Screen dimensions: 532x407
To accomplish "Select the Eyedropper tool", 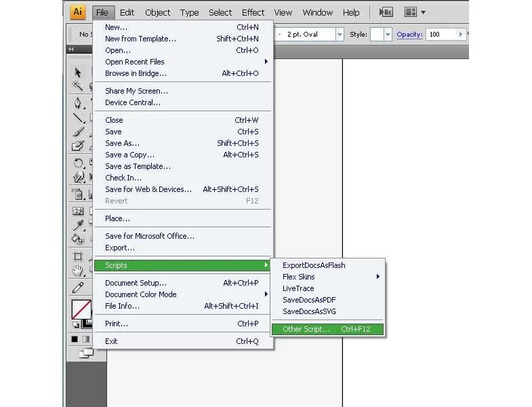I will tap(79, 225).
